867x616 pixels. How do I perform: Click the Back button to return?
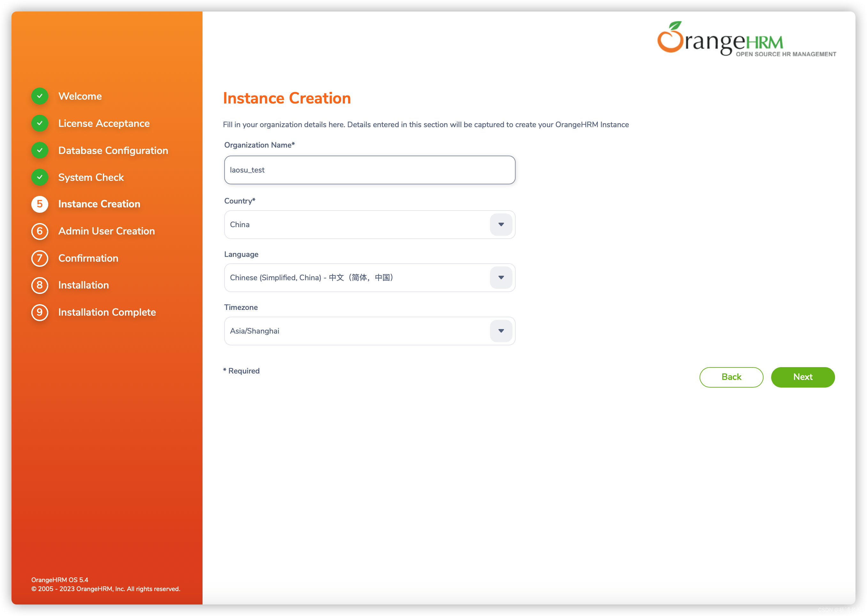point(731,377)
